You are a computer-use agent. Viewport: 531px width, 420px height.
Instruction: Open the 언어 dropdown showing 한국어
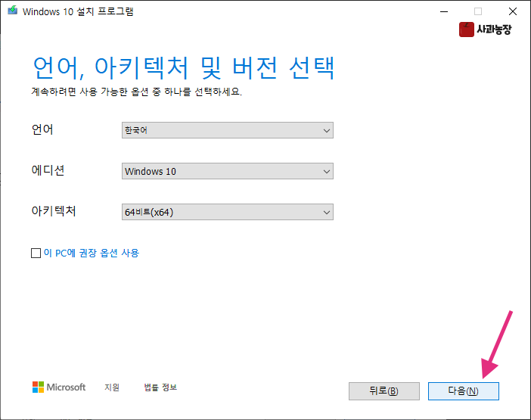pos(227,130)
